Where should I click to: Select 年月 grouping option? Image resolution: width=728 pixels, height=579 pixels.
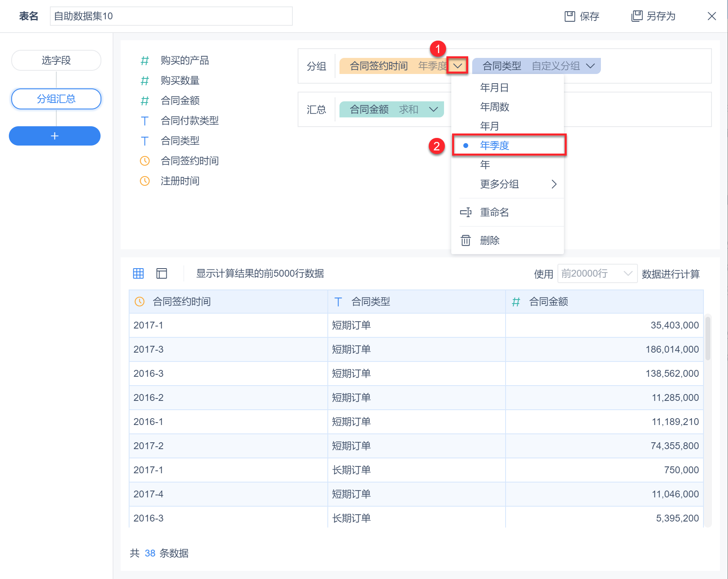(x=508, y=126)
